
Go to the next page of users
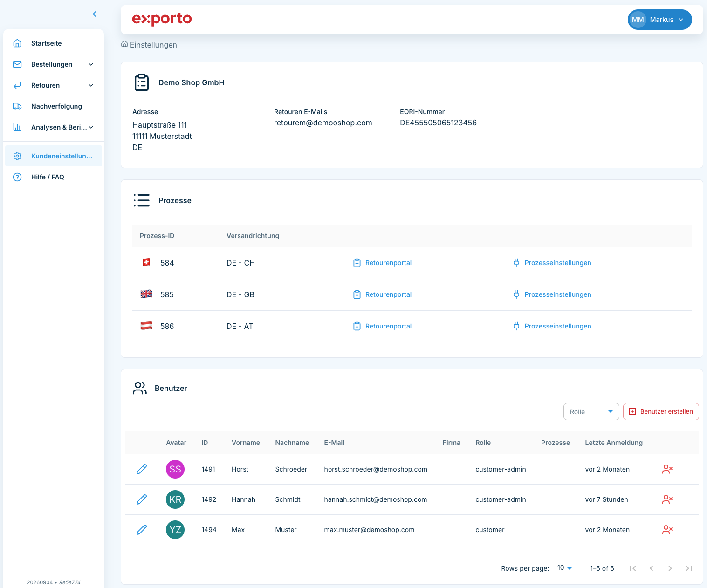[670, 568]
